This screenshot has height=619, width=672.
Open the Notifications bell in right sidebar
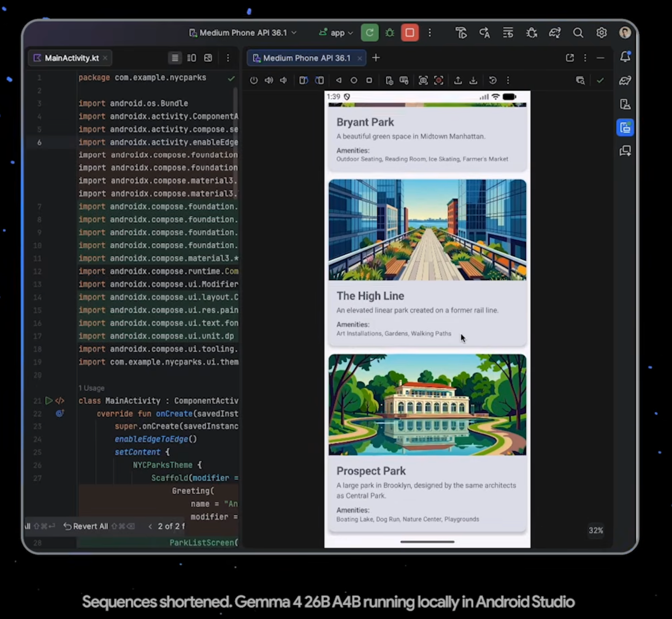[x=625, y=57]
